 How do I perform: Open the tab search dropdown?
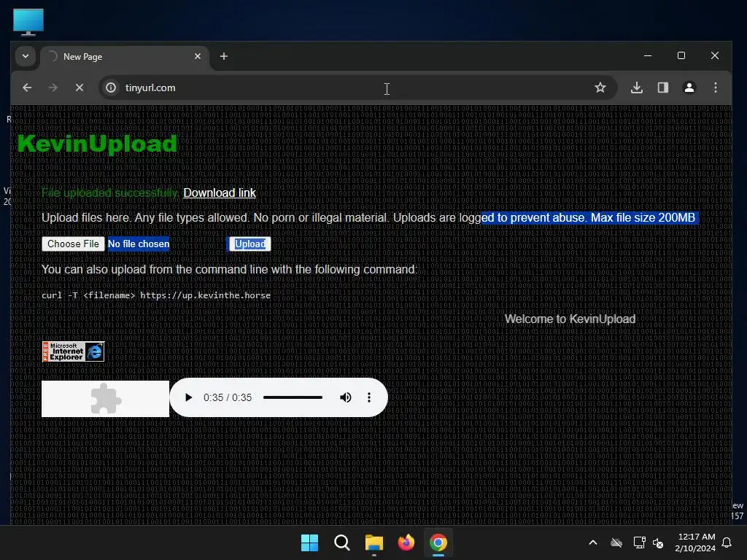point(26,56)
